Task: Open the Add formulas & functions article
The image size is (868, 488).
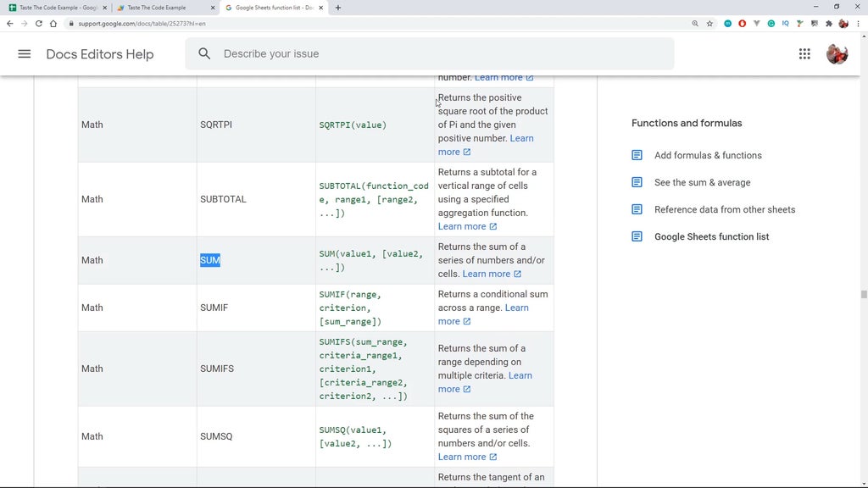Action: click(707, 155)
